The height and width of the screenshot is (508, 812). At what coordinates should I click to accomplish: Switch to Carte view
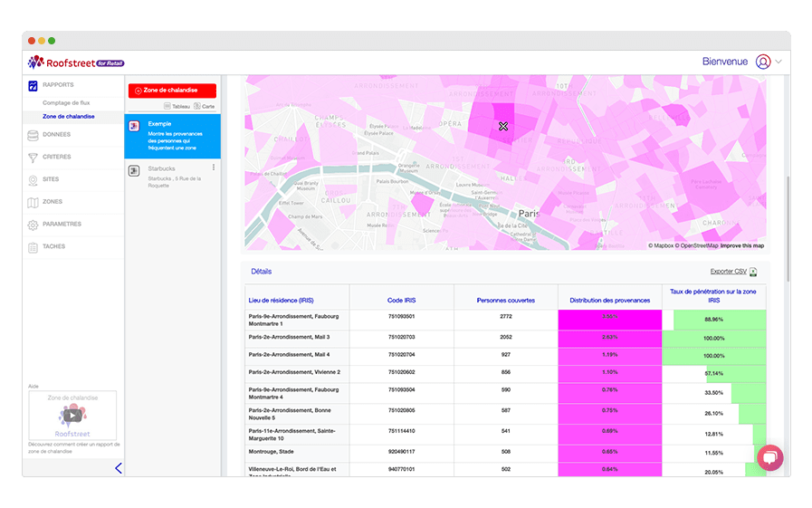point(204,106)
